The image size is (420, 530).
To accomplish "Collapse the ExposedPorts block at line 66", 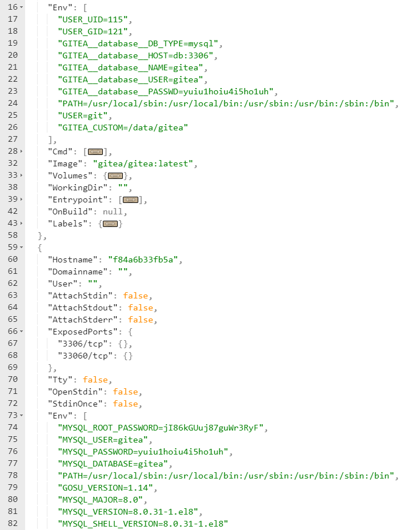I will pyautogui.click(x=22, y=332).
